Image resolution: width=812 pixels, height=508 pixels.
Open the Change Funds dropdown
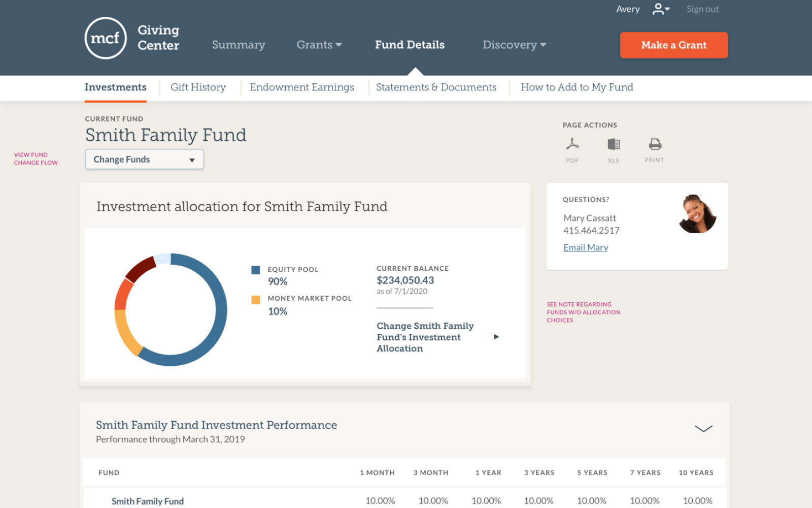click(145, 160)
